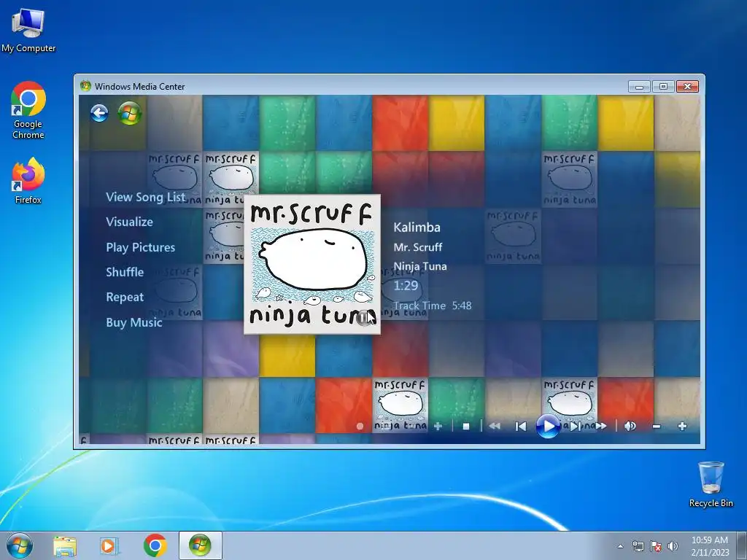Raise volume with the plus button
Viewport: 747px width, 560px height.
click(682, 426)
